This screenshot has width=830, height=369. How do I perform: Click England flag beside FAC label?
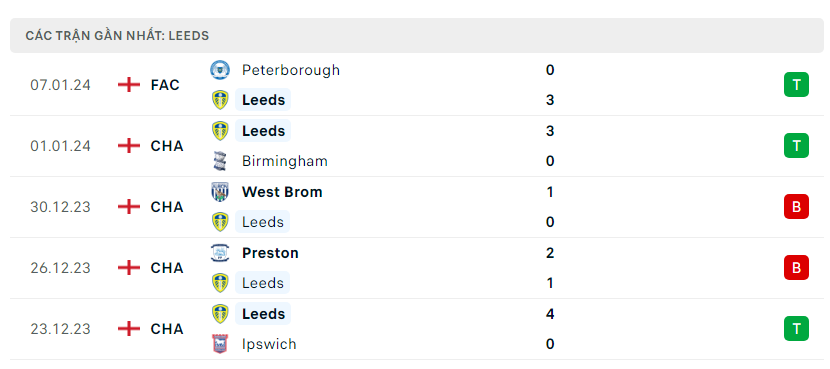(129, 85)
